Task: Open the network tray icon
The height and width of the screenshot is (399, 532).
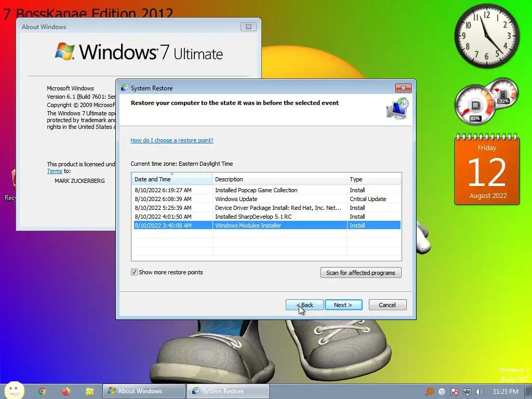Action: point(467,392)
